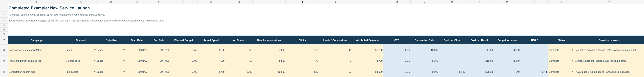Click the ($210) budget variance cell
The width and height of the screenshot is (644, 77).
click(507, 61)
